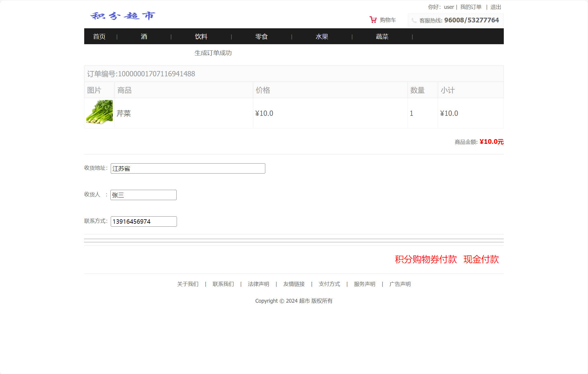
Task: Open the 我的订单 link
Action: tap(471, 7)
